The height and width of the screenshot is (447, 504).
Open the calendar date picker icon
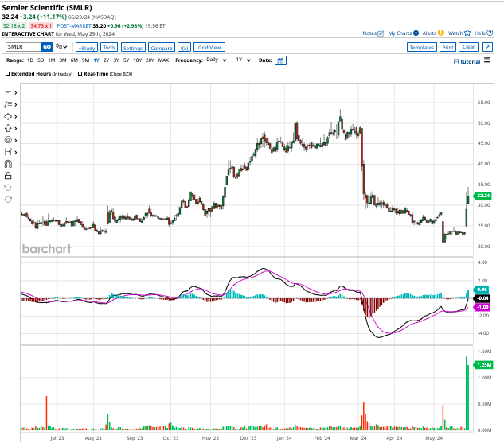click(x=280, y=60)
